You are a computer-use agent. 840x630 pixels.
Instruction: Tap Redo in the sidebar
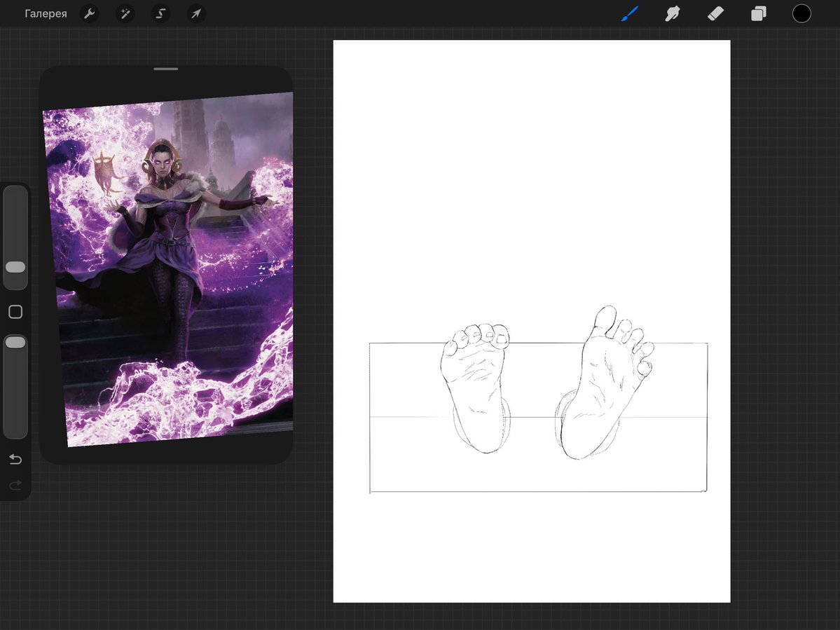coord(15,485)
